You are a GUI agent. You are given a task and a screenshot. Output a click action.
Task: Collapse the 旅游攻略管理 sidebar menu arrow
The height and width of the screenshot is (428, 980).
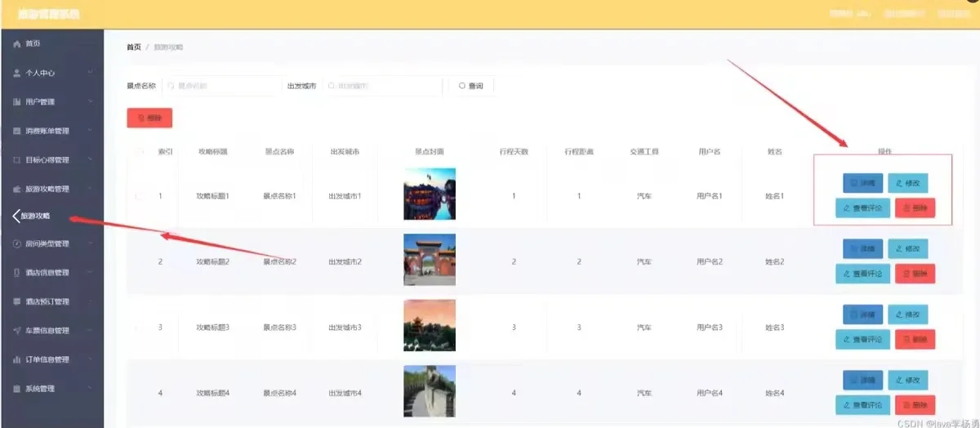[x=90, y=189]
